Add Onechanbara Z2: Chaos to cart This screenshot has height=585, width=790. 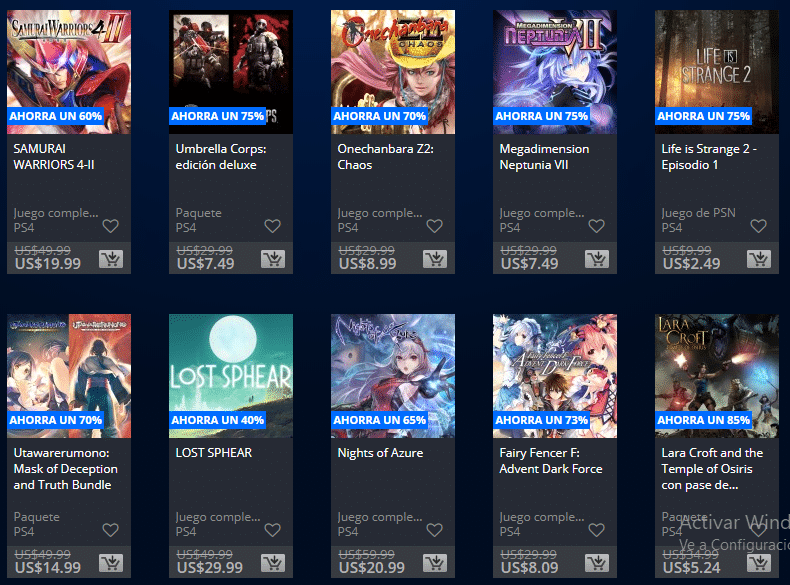point(435,259)
